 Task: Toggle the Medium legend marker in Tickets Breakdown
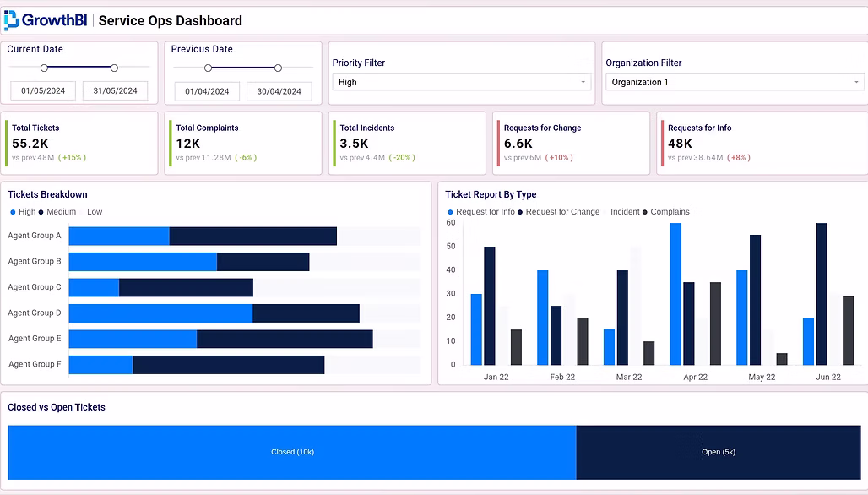click(41, 212)
